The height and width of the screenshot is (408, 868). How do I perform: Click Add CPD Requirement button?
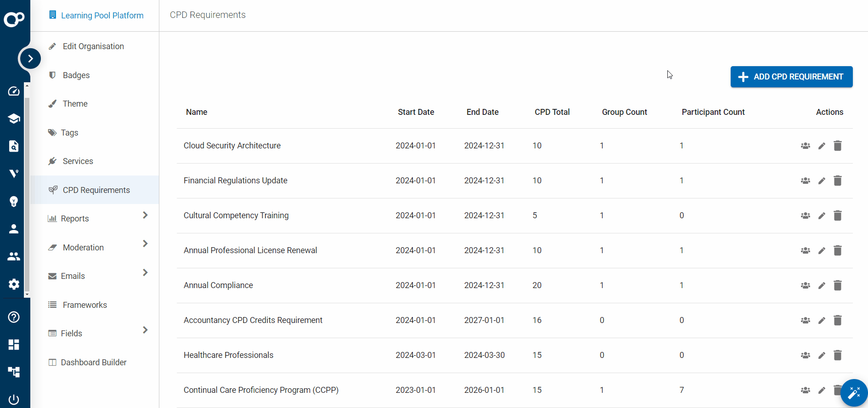point(791,77)
